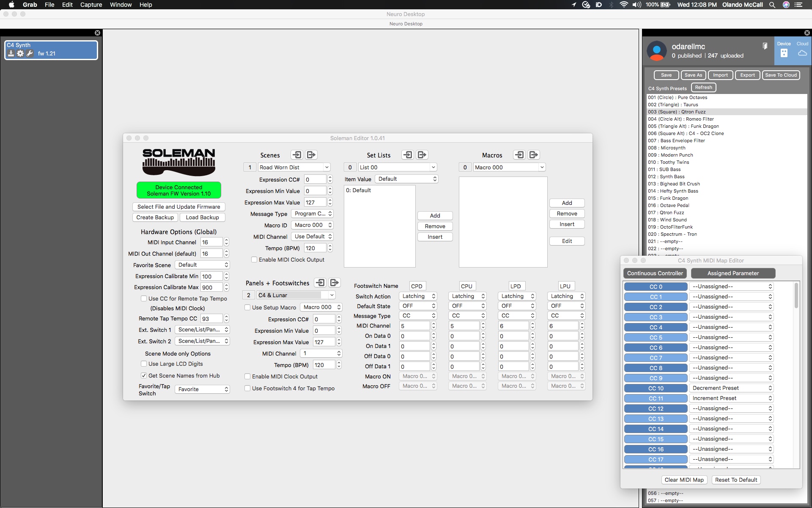Click the Expression Calibrate Max field
This screenshot has height=508, width=812.
coord(211,287)
